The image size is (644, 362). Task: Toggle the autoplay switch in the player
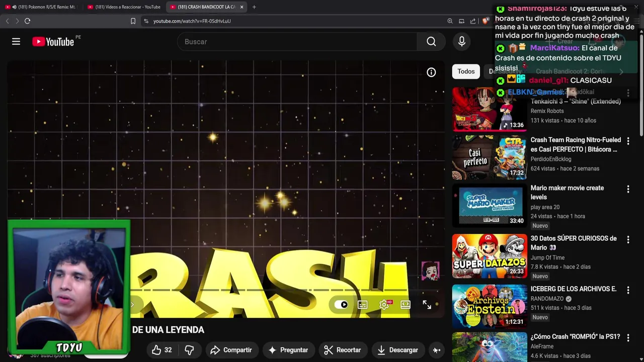point(342,305)
